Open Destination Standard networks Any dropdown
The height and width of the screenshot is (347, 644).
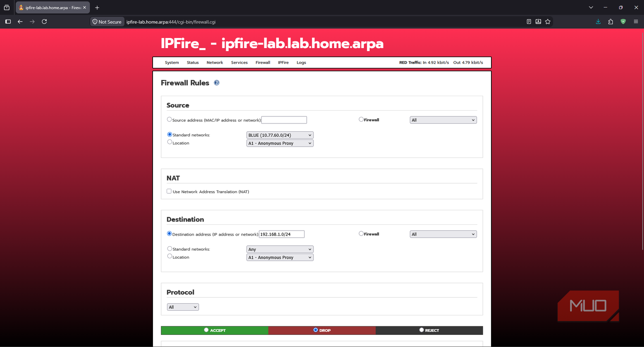point(280,249)
